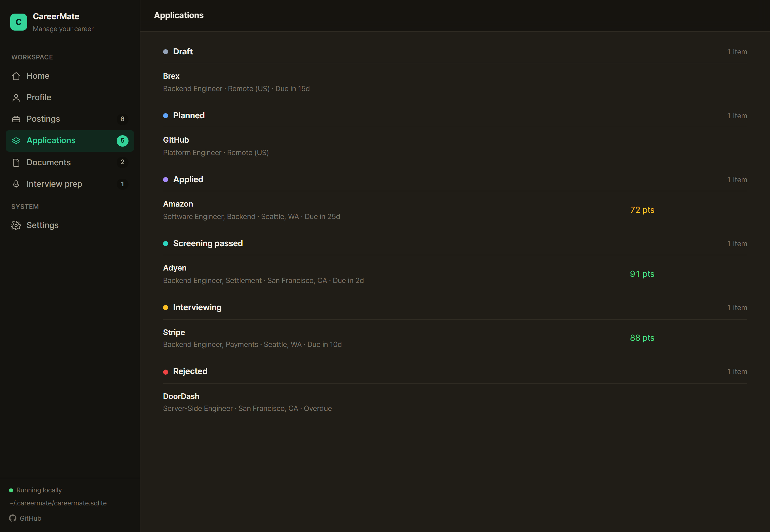770x532 pixels.
Task: Click the Applications page title
Action: tap(179, 15)
